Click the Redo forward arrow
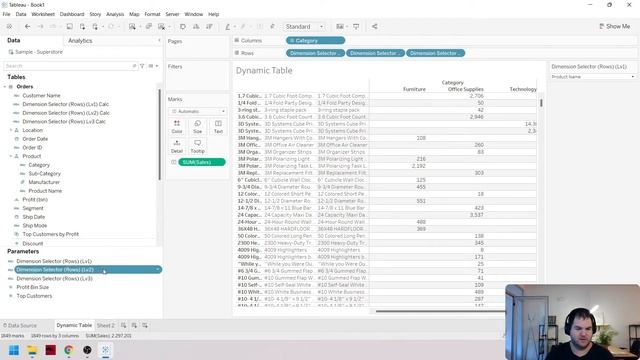The image size is (640, 360). tap(40, 27)
